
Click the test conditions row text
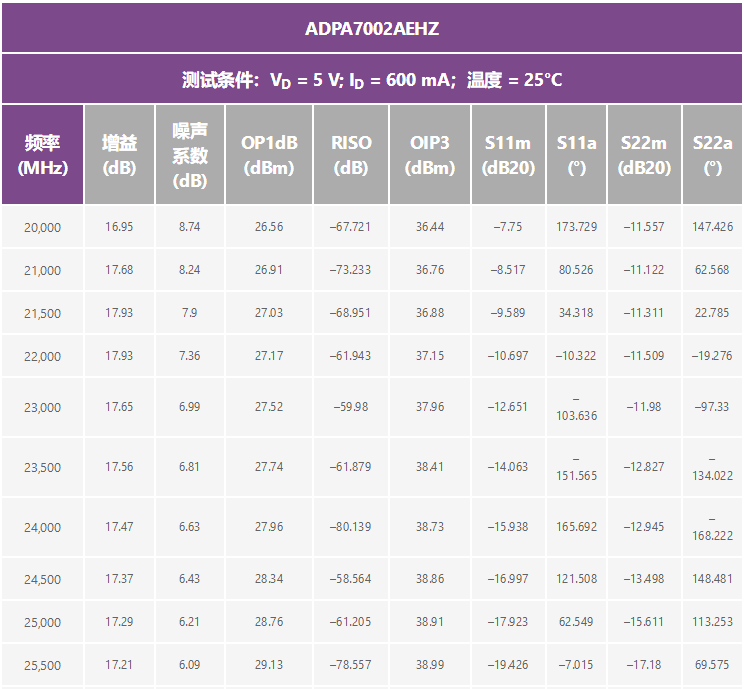tap(371, 80)
